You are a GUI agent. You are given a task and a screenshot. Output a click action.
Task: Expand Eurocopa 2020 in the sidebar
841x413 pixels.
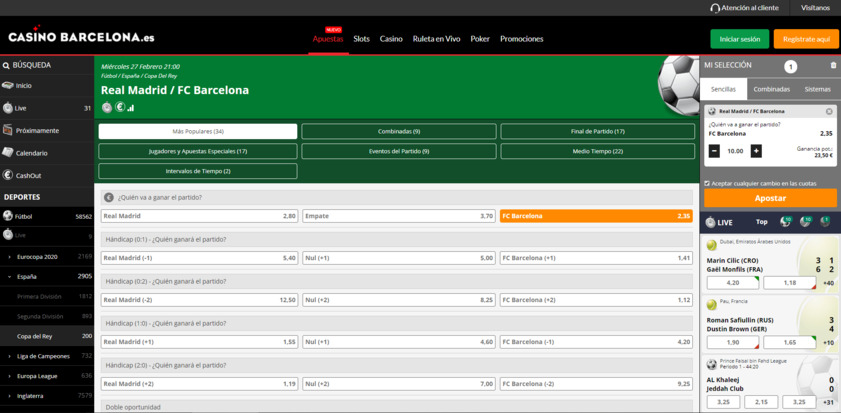coord(47,256)
